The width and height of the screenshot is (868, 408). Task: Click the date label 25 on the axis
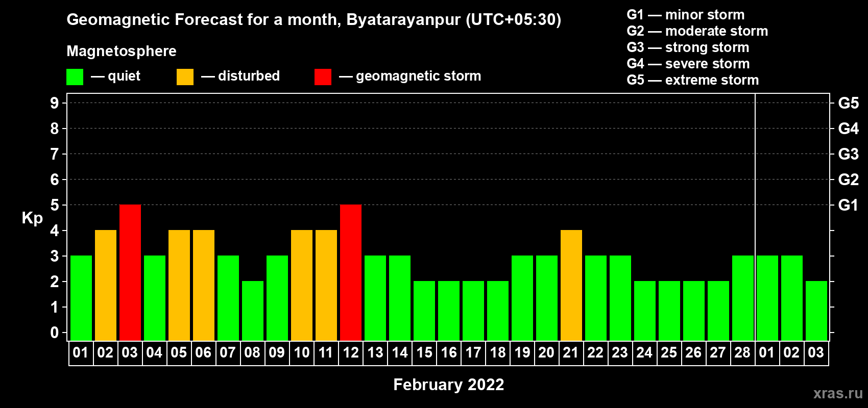coord(669,352)
